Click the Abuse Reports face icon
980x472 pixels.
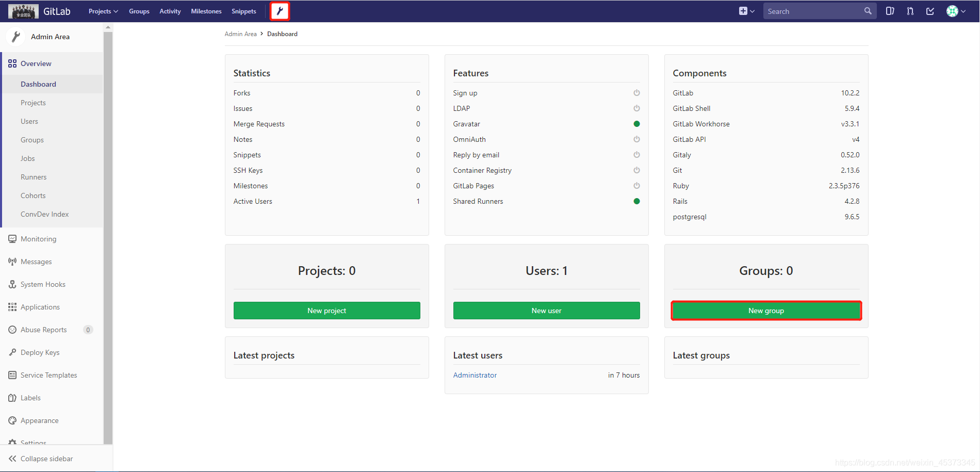point(12,330)
